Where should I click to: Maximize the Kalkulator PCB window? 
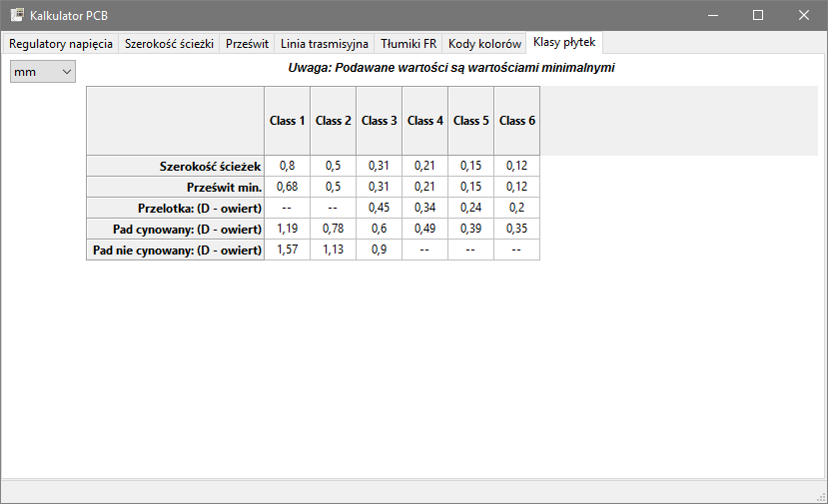tap(758, 15)
